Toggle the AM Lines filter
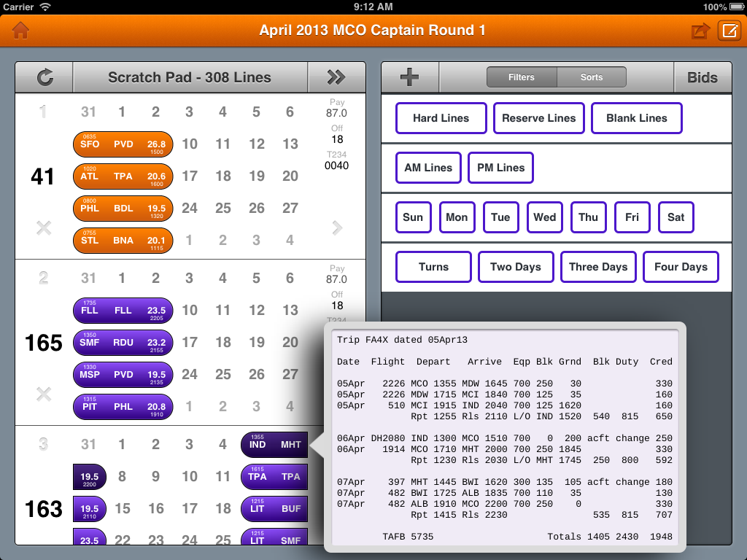 428,168
